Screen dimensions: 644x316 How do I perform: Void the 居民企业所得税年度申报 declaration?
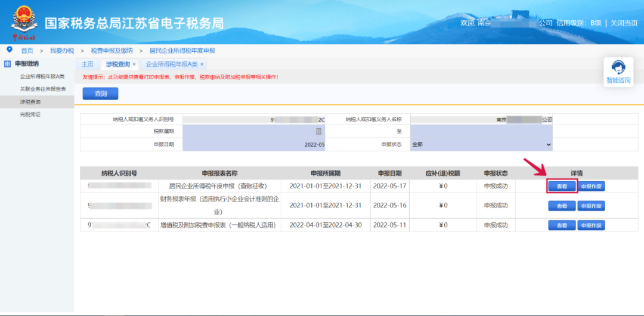(591, 186)
